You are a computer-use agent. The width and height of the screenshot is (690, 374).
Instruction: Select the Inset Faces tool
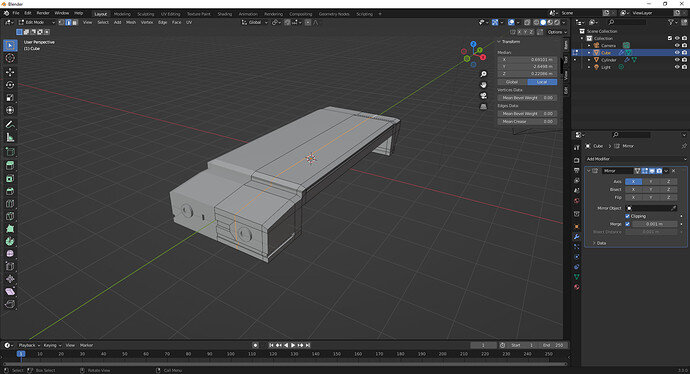tap(10, 178)
